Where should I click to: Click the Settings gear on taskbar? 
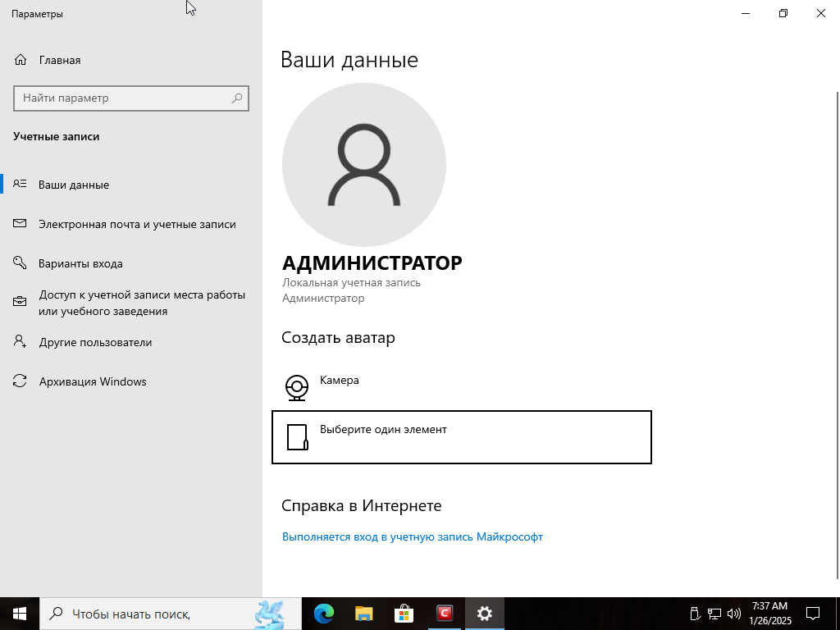484,614
